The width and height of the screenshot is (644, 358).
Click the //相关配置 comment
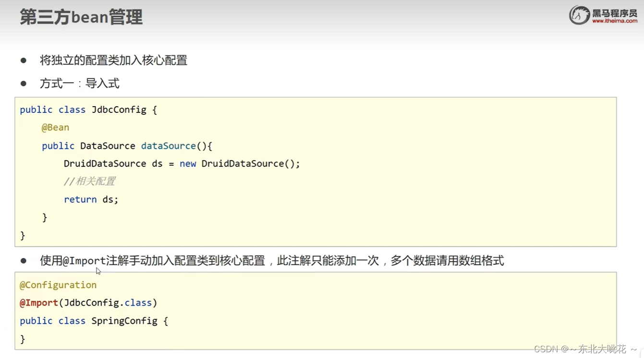point(89,181)
